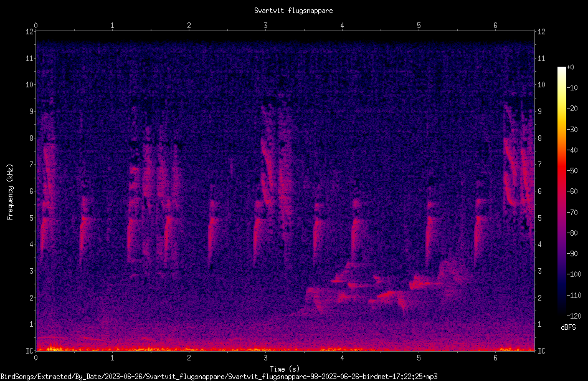Screen dimensions: 588x381
Task: Select the '-100' color scale value
Action: [574, 274]
